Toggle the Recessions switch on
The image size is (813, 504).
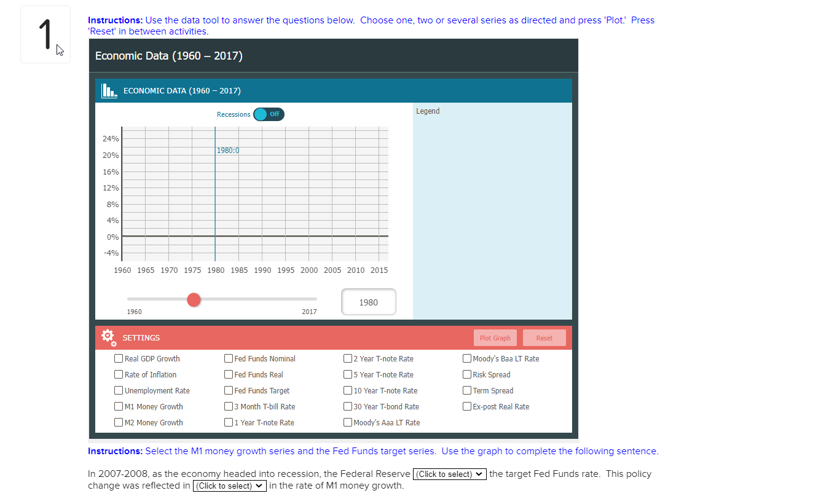click(269, 114)
